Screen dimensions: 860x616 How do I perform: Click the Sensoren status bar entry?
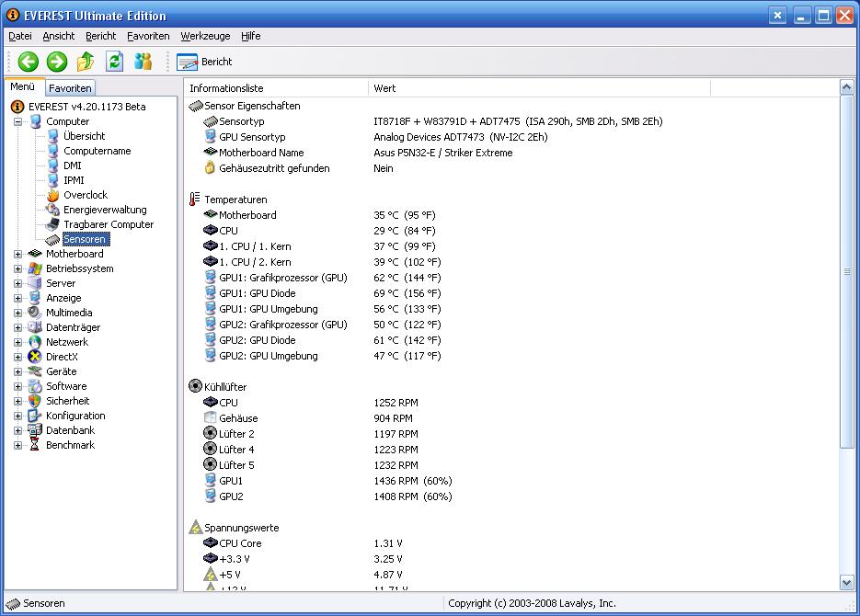pos(36,603)
